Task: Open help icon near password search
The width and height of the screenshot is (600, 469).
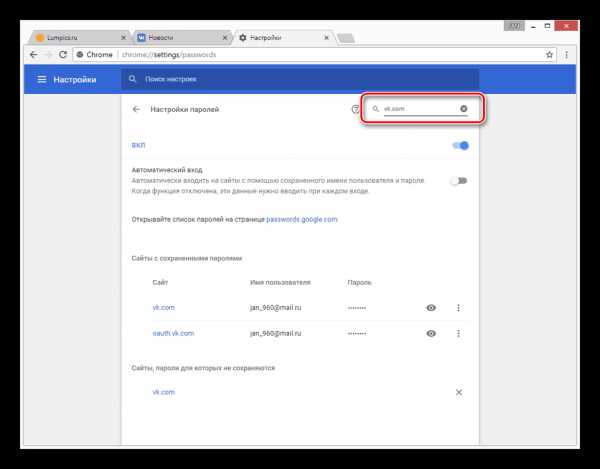Action: tap(355, 109)
